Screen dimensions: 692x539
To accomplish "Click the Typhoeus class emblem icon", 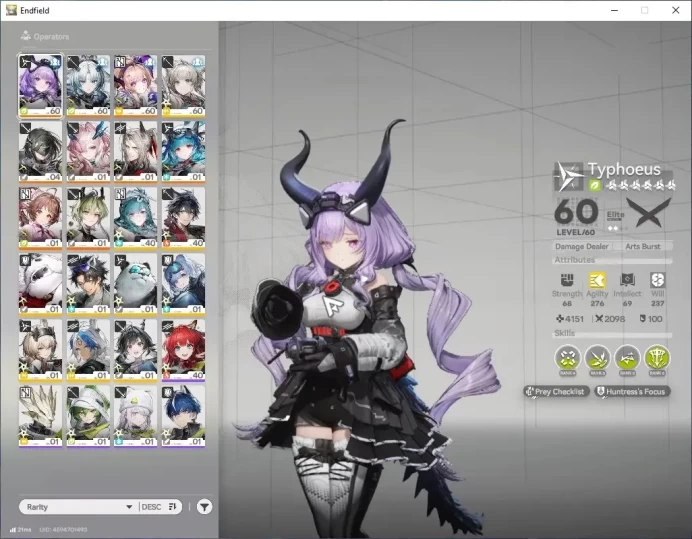I will [x=568, y=177].
